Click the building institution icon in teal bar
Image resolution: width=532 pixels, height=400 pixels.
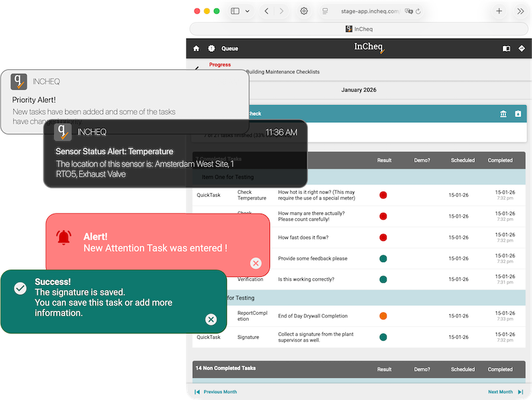pyautogui.click(x=503, y=114)
